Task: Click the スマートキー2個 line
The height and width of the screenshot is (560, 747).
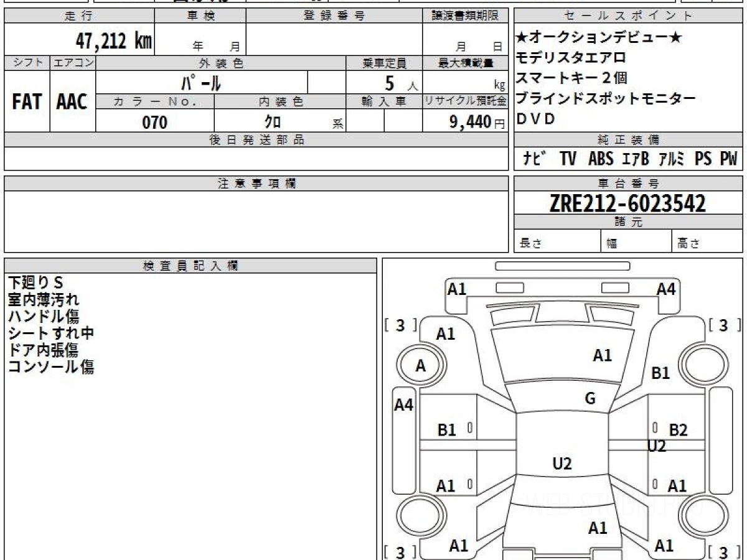Action: (572, 78)
